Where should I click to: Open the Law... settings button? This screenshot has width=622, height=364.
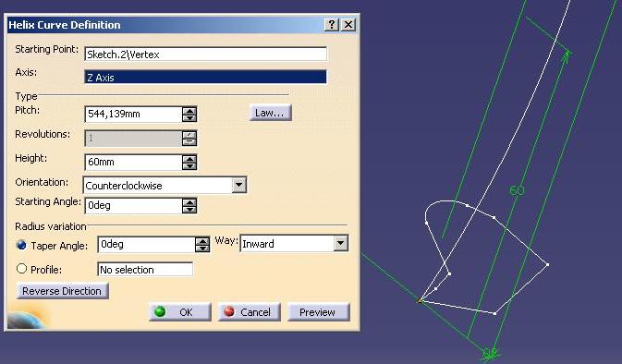click(271, 113)
